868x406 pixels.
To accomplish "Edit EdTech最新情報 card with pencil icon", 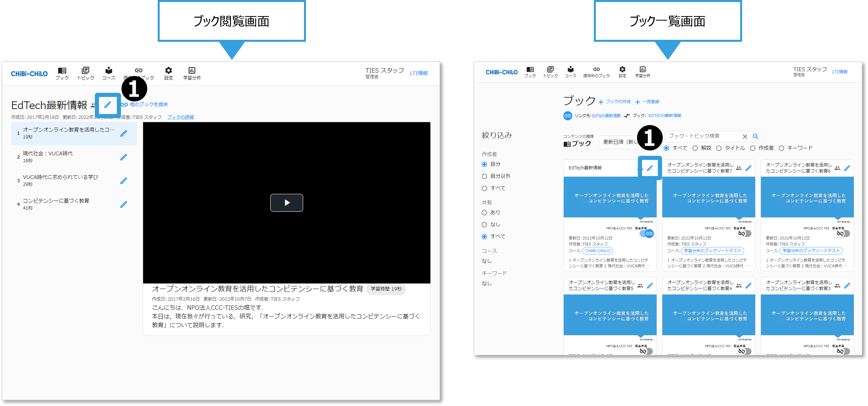I will point(650,168).
